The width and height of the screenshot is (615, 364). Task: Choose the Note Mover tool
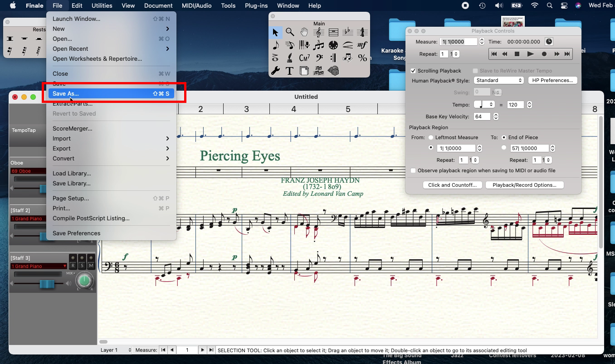(348, 58)
